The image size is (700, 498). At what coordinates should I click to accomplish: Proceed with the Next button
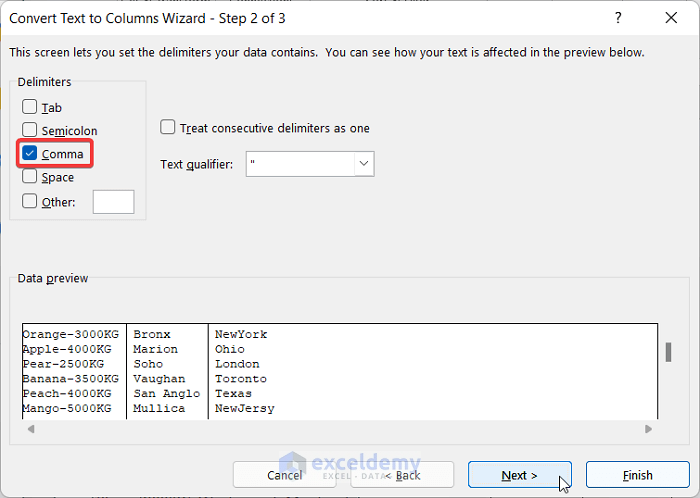coord(519,475)
